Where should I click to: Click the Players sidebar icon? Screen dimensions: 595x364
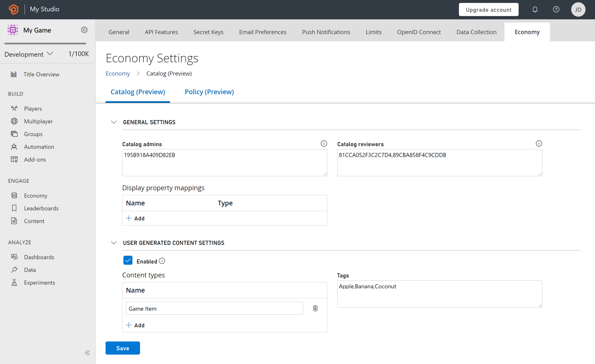click(x=14, y=108)
